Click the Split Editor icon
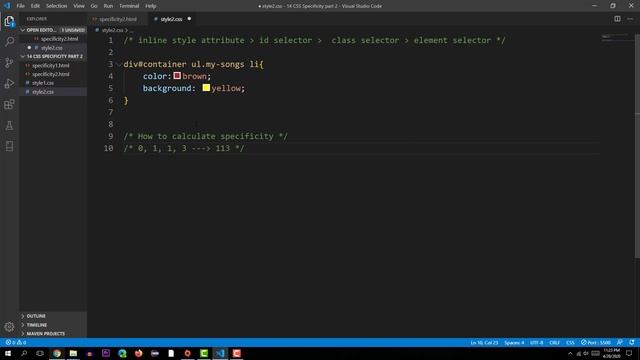Viewport: 640px width, 360px height. 617,19
